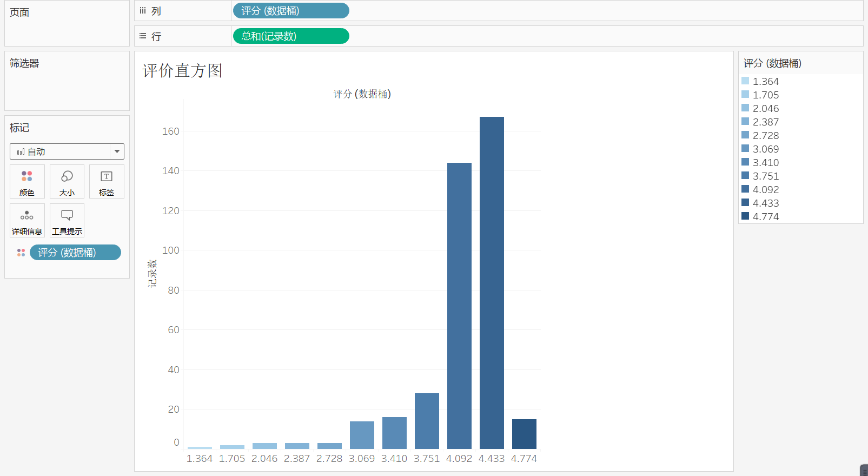The image size is (868, 476).
Task: Click legend swatch for 2.387
Action: tap(745, 121)
